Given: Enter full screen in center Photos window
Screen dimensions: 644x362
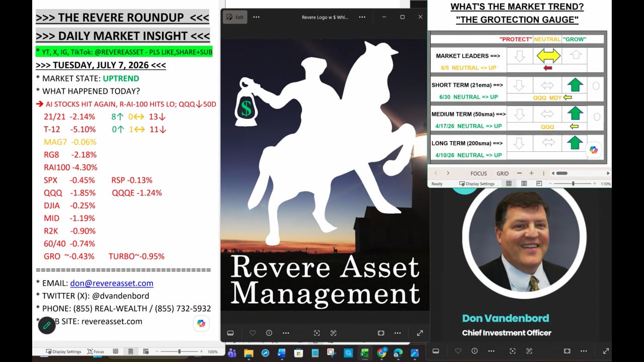Looking at the screenshot, I should pyautogui.click(x=420, y=333).
